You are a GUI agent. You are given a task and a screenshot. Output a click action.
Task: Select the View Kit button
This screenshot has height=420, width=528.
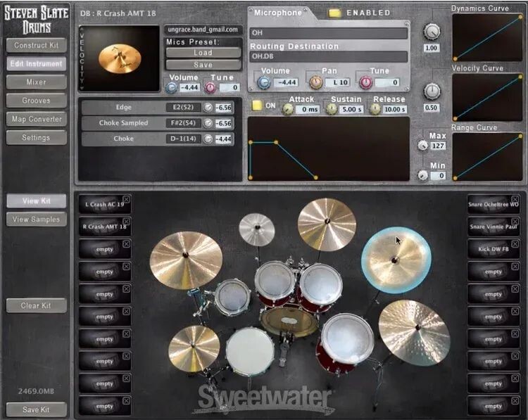pos(37,201)
